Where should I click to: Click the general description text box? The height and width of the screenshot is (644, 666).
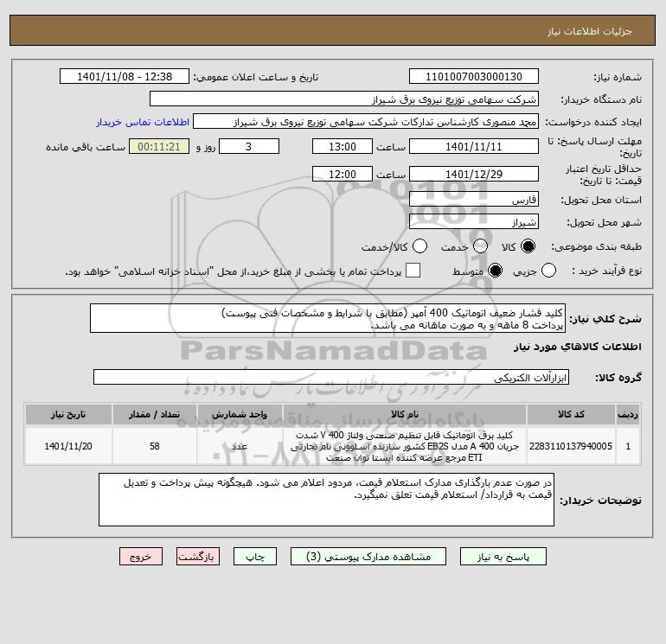tap(328, 318)
